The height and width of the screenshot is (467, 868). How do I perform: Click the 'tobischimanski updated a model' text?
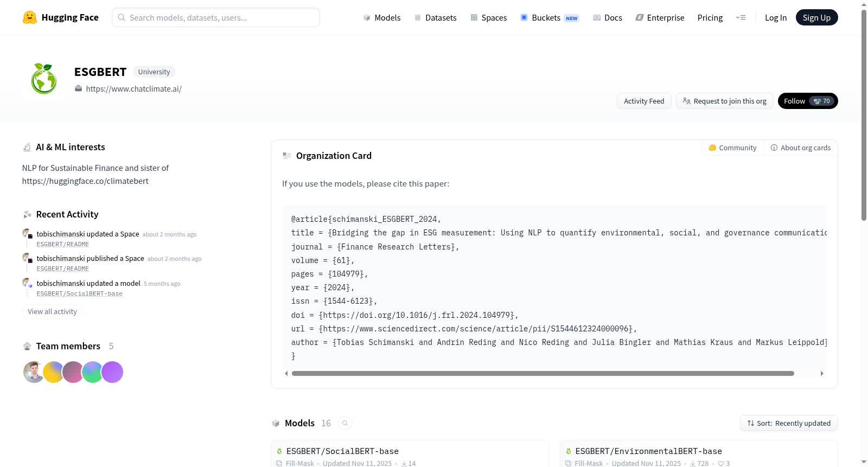(x=88, y=283)
